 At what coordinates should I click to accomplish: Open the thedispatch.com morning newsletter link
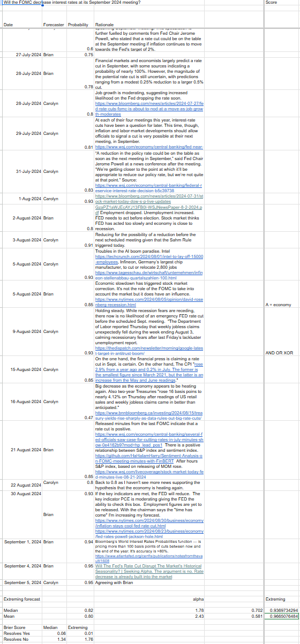coord(149,351)
